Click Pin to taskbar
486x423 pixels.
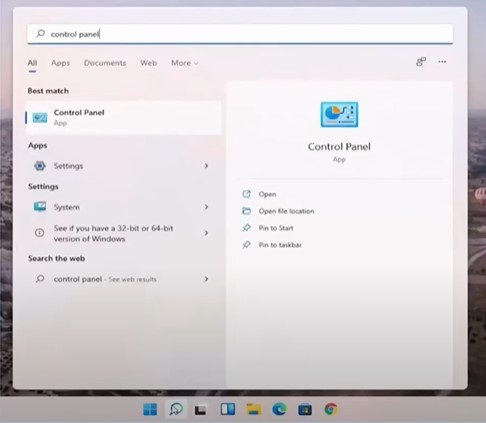pos(280,245)
